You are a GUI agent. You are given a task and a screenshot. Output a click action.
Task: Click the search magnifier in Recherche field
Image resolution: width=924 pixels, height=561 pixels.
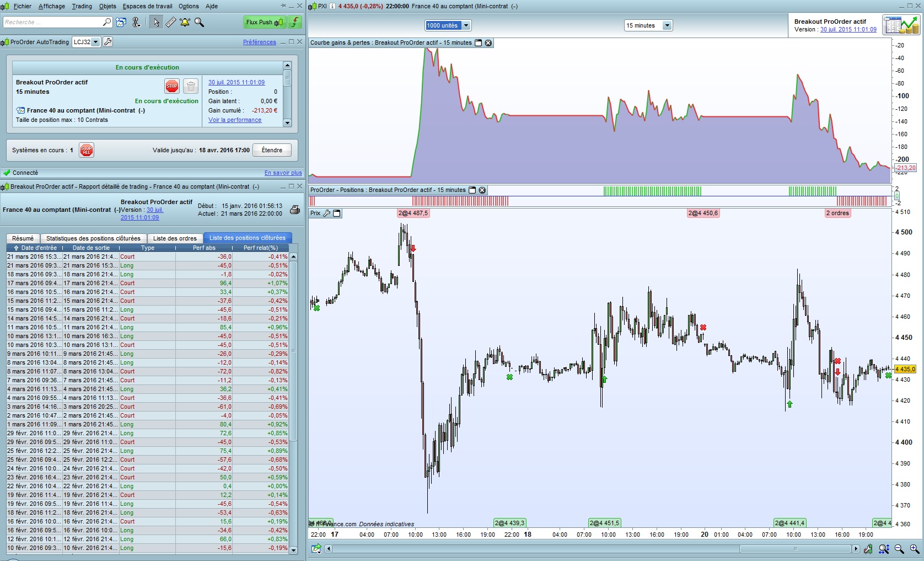[107, 22]
